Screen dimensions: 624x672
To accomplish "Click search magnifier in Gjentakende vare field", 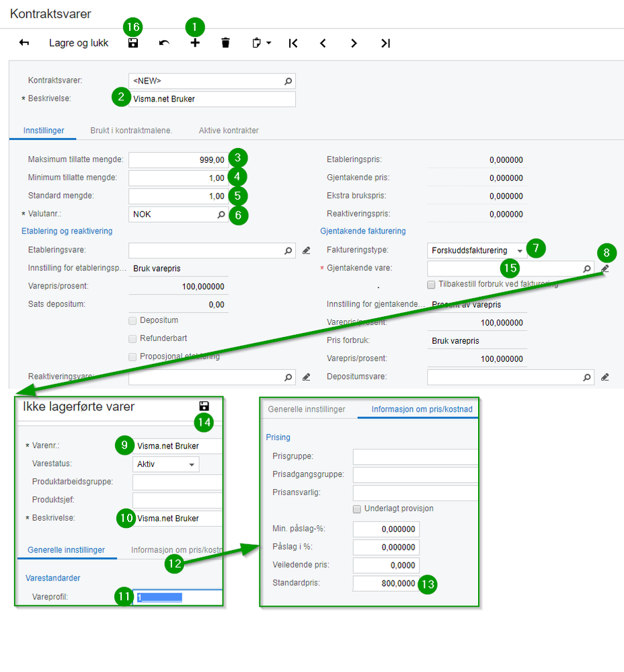I will coord(587,268).
